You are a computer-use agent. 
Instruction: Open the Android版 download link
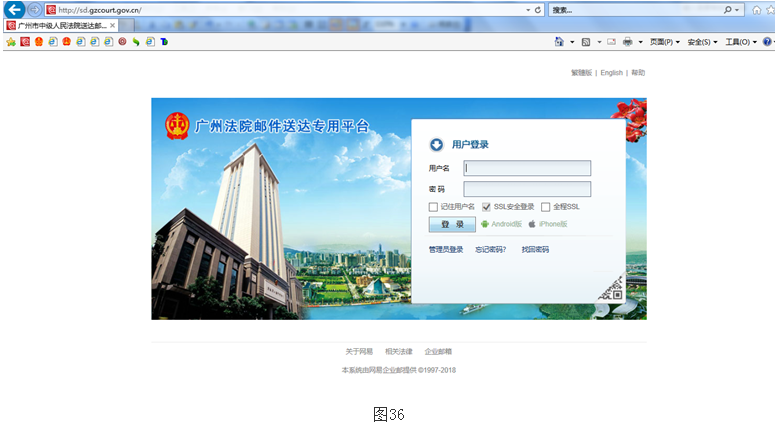[507, 224]
